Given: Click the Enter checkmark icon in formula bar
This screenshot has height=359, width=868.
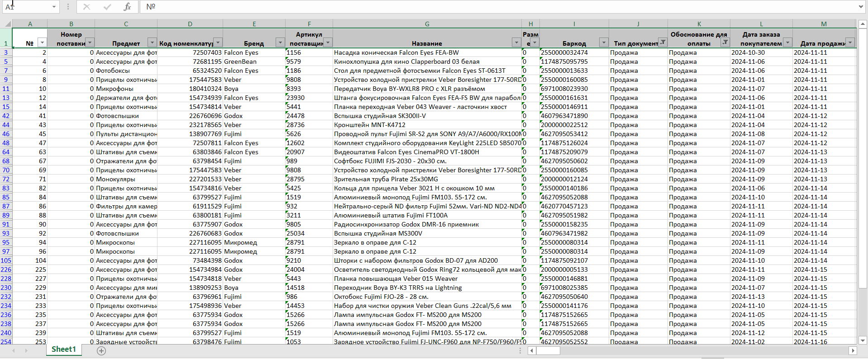Looking at the screenshot, I should (x=107, y=7).
